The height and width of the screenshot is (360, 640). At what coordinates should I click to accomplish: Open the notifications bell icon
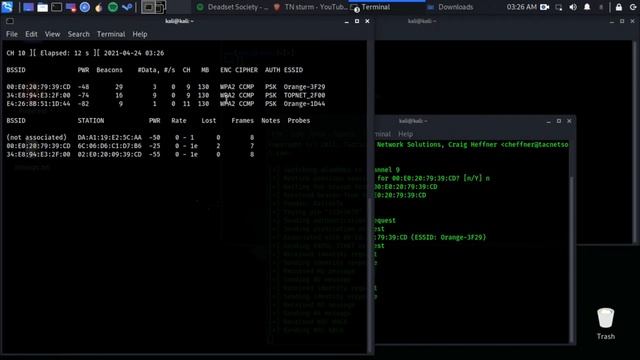(587, 7)
